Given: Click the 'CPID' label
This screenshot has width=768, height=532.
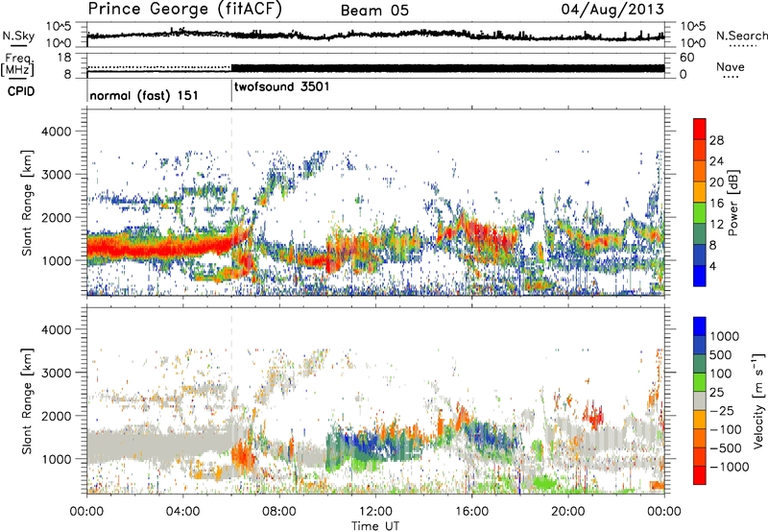Looking at the screenshot, I should 21,91.
